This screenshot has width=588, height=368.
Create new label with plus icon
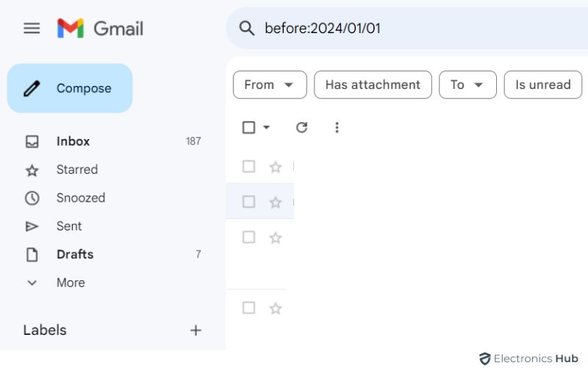pos(196,330)
